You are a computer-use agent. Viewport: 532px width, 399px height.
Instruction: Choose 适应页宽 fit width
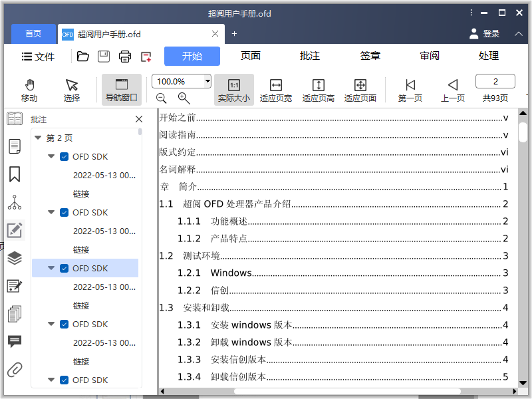276,90
